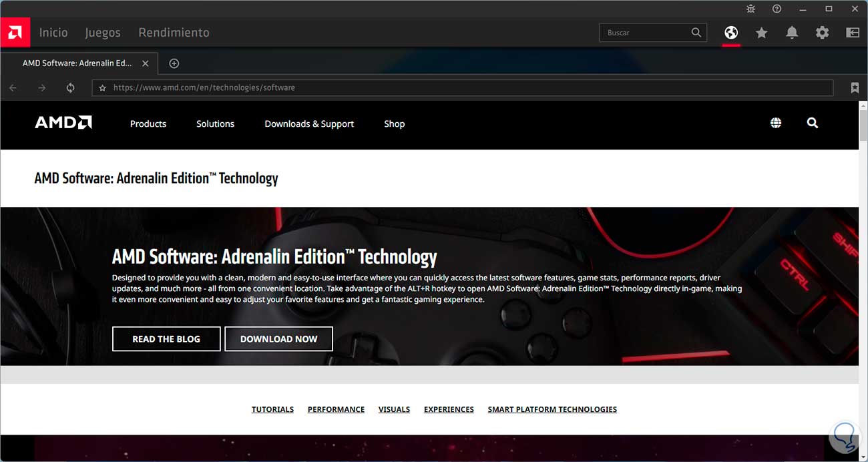Maximize the AMD Software window
868x462 pixels.
coord(829,9)
